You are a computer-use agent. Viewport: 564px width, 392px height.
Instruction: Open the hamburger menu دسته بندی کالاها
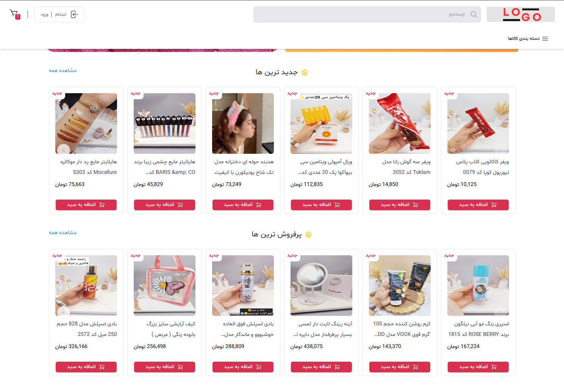pyautogui.click(x=528, y=39)
